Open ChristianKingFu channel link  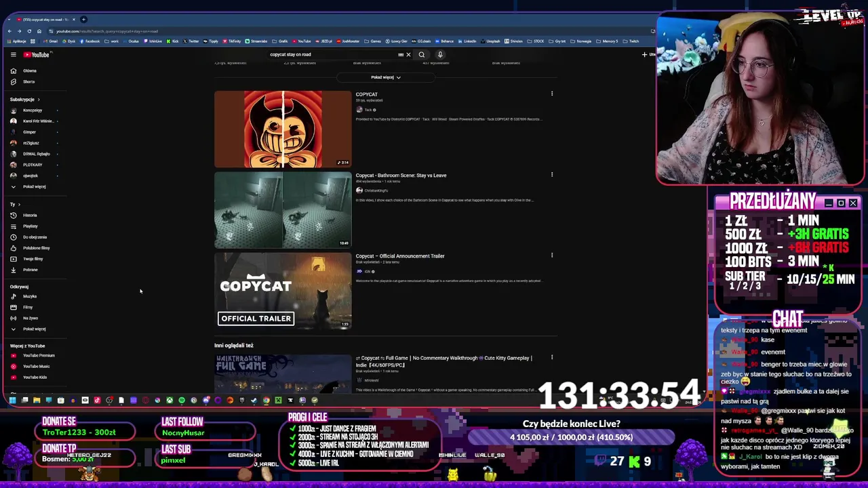(x=376, y=190)
